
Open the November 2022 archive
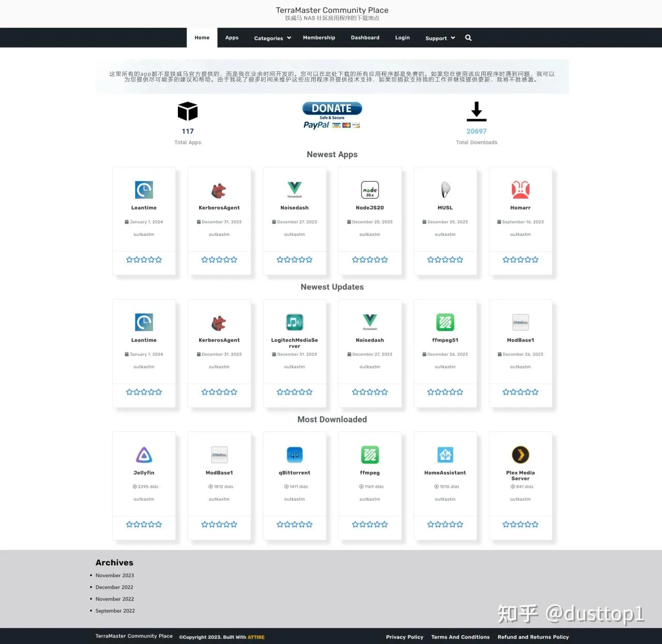click(x=115, y=599)
